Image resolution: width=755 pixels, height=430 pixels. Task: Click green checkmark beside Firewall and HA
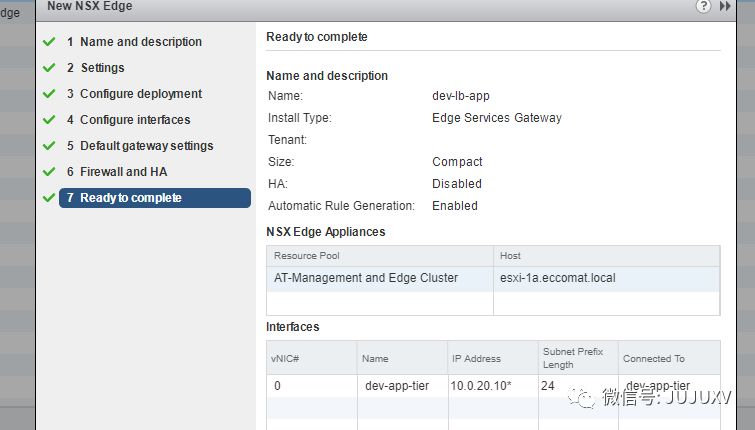pos(49,172)
